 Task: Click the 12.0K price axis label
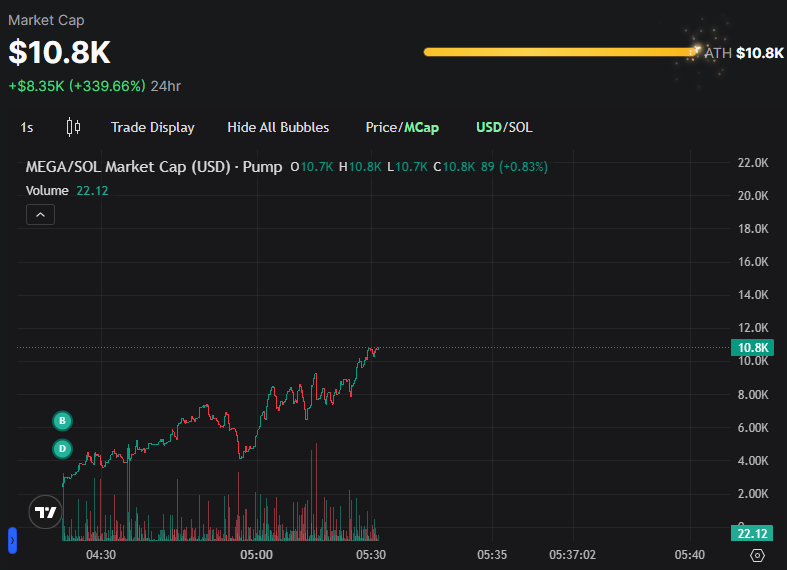[x=753, y=328]
